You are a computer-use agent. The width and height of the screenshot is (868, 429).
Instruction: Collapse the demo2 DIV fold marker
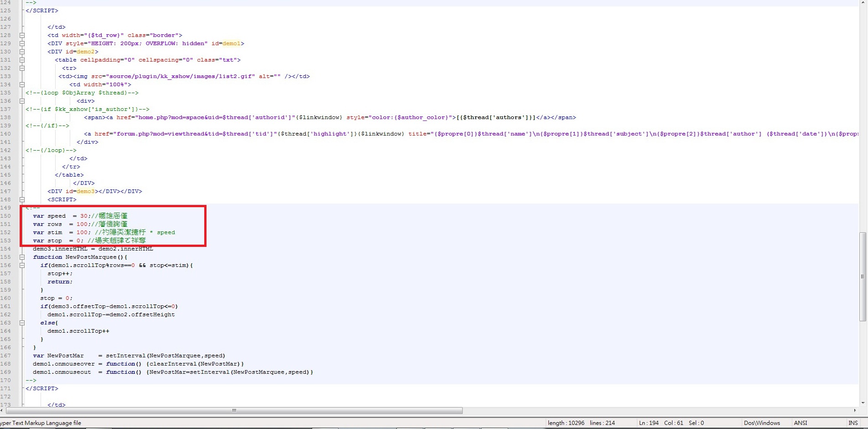[22, 52]
